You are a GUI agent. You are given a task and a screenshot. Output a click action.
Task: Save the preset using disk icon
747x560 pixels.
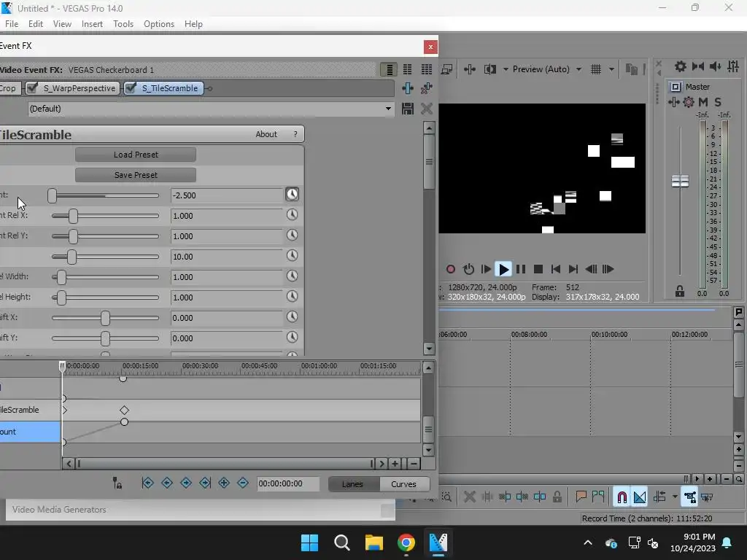coord(407,109)
